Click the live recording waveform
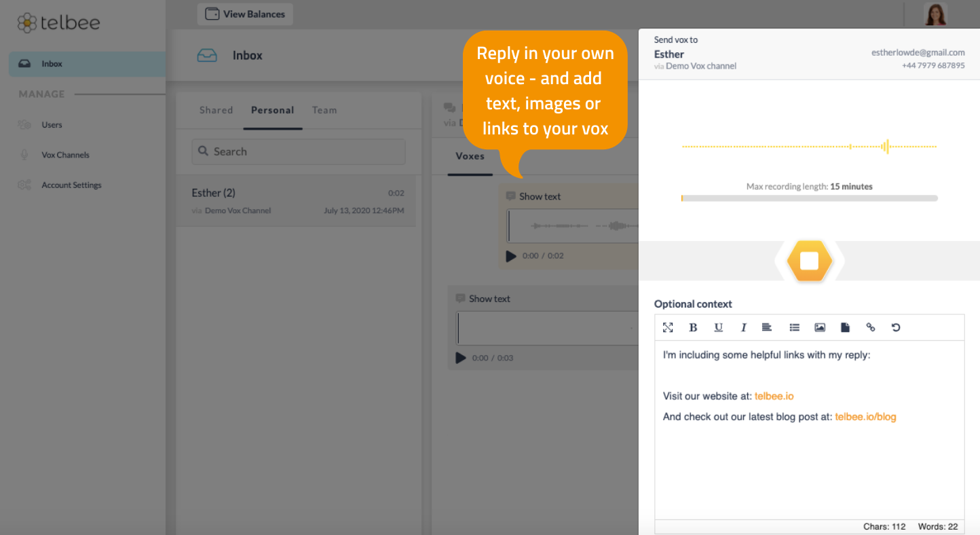Viewport: 980px width, 535px height. (x=809, y=146)
